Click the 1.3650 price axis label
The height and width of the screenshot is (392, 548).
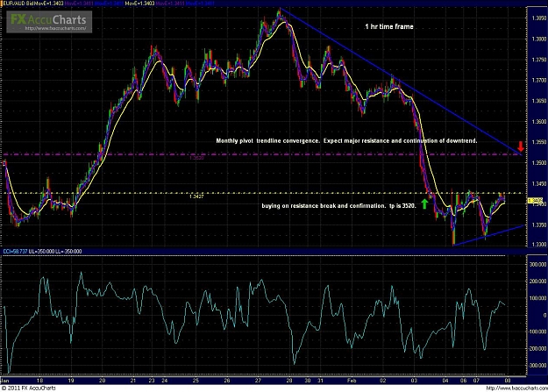[x=539, y=101]
